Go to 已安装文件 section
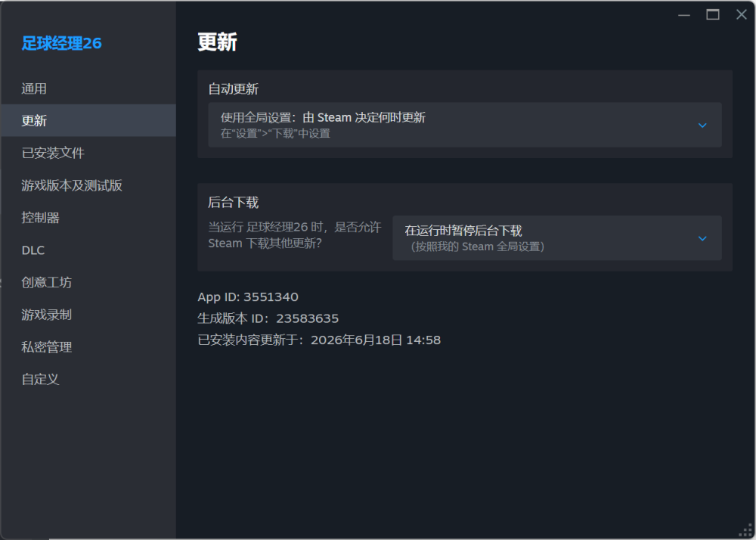756x540 pixels. pos(88,153)
